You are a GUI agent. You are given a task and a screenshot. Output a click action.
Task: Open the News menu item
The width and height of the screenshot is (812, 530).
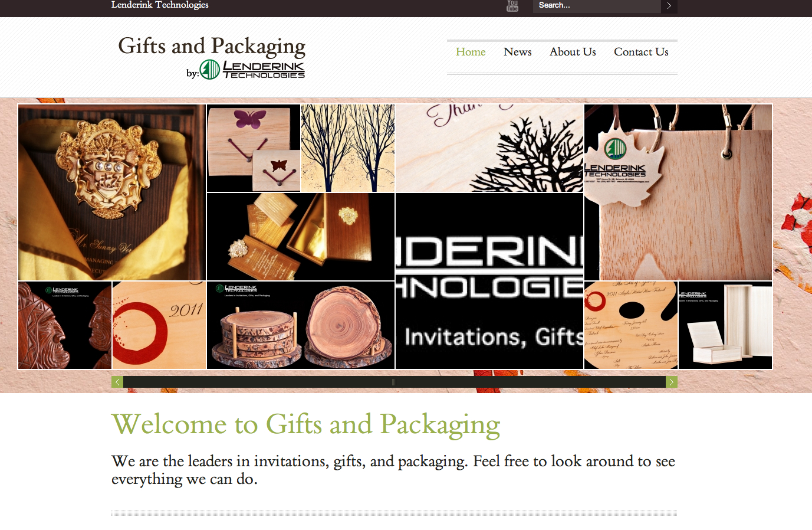click(518, 52)
